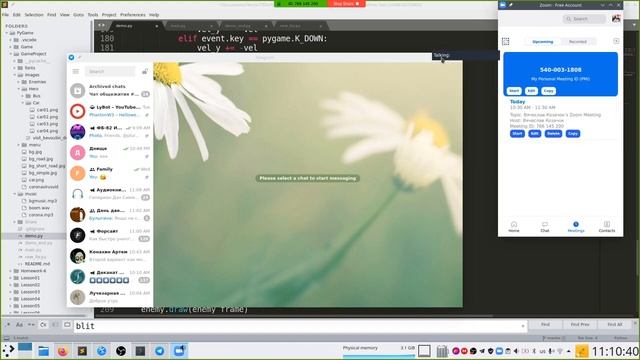
Task: Start the Personal Meeting ID meeting
Action: point(514,91)
